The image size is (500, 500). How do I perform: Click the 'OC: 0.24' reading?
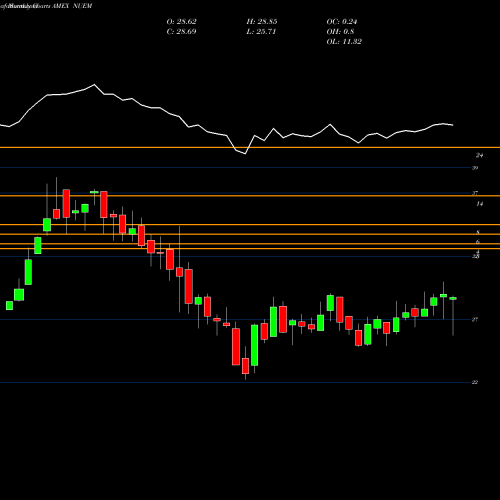pos(342,22)
